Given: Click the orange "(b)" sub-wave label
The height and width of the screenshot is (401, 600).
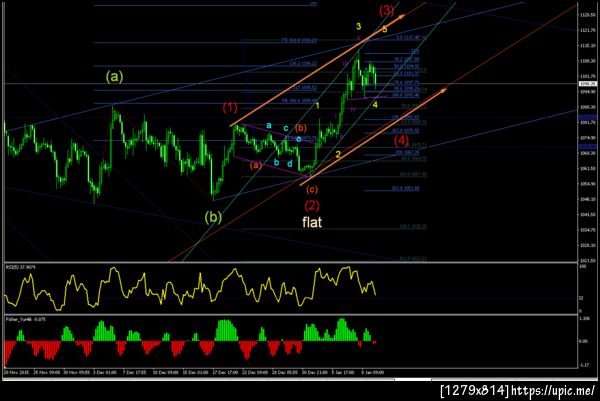Looking at the screenshot, I should coord(301,128).
